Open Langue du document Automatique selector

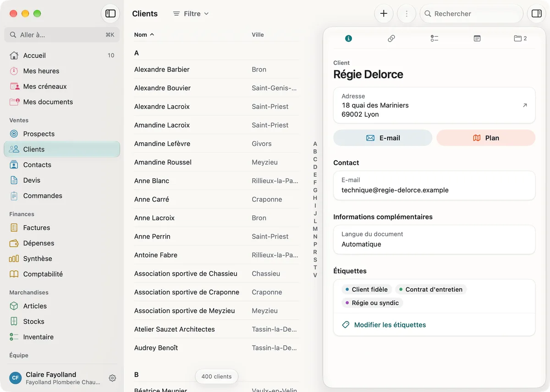434,240
